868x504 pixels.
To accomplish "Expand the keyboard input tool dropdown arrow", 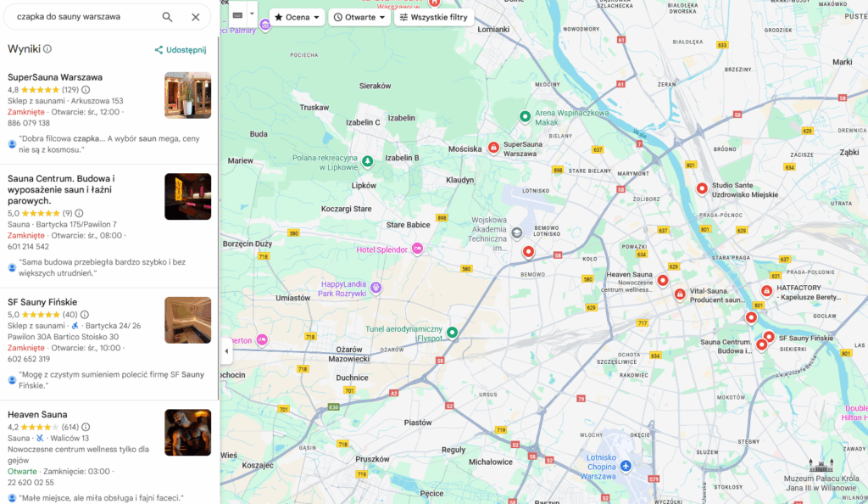I will [252, 14].
